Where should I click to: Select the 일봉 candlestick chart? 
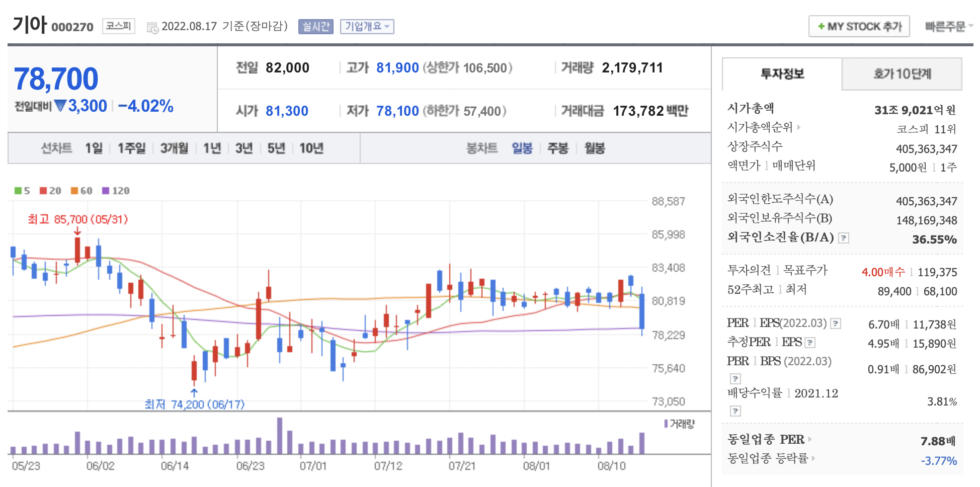pos(522,148)
